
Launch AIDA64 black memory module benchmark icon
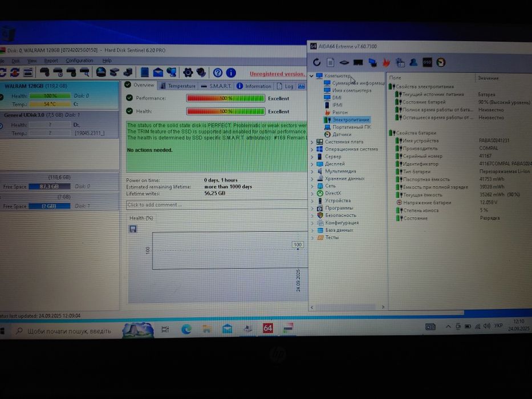click(358, 63)
